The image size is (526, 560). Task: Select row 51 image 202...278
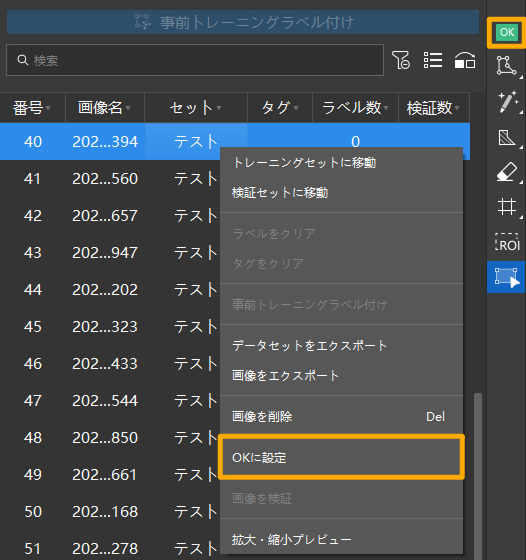pos(105,549)
